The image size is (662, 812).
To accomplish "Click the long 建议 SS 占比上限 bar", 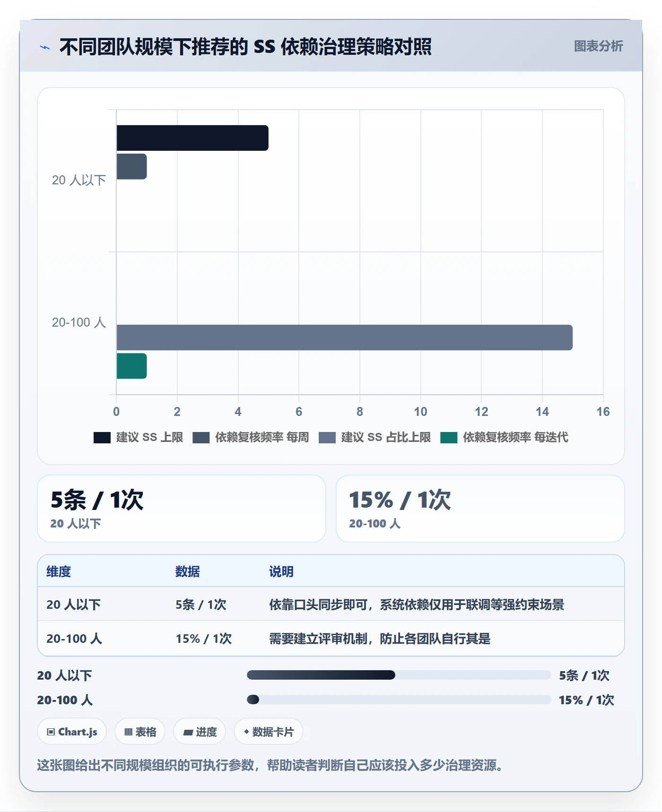I will (x=345, y=337).
